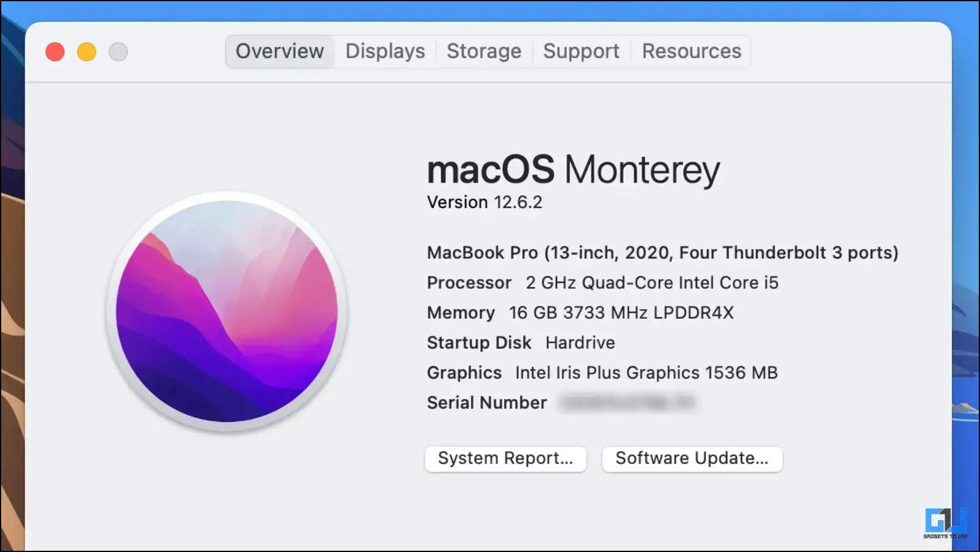This screenshot has height=552, width=980.
Task: Open System Report
Action: coord(505,459)
